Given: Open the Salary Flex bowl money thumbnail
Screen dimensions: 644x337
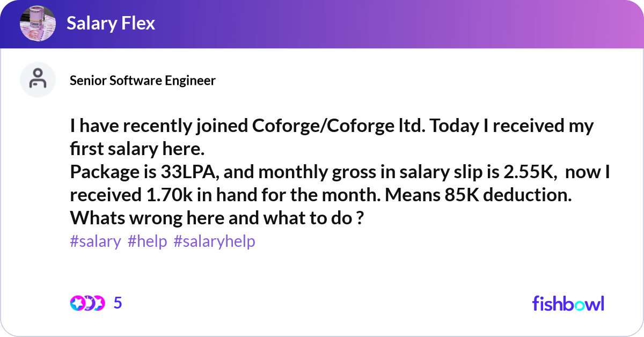Looking at the screenshot, I should 37,24.
